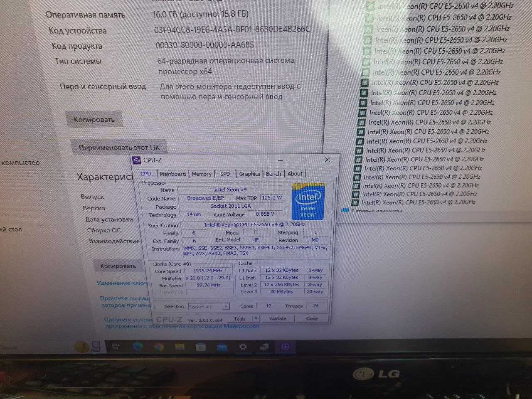The height and width of the screenshot is (399, 532).
Task: Select the CPU tab in CPU-Z
Action: coord(146,174)
